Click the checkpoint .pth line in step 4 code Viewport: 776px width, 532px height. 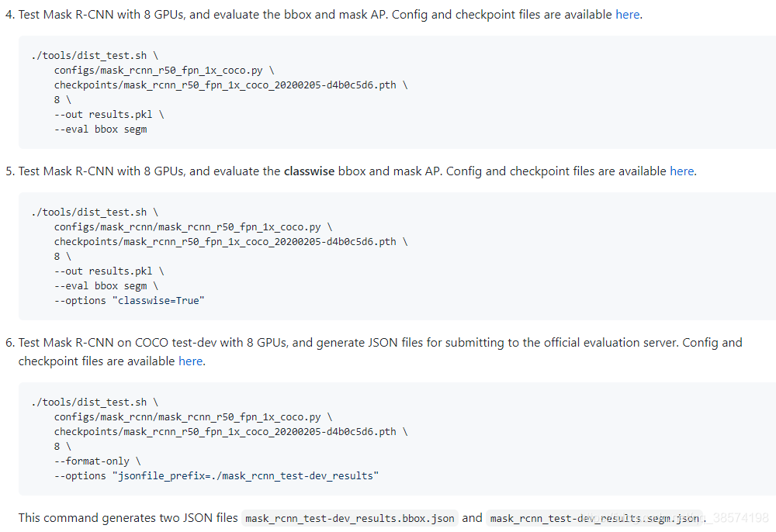(230, 85)
